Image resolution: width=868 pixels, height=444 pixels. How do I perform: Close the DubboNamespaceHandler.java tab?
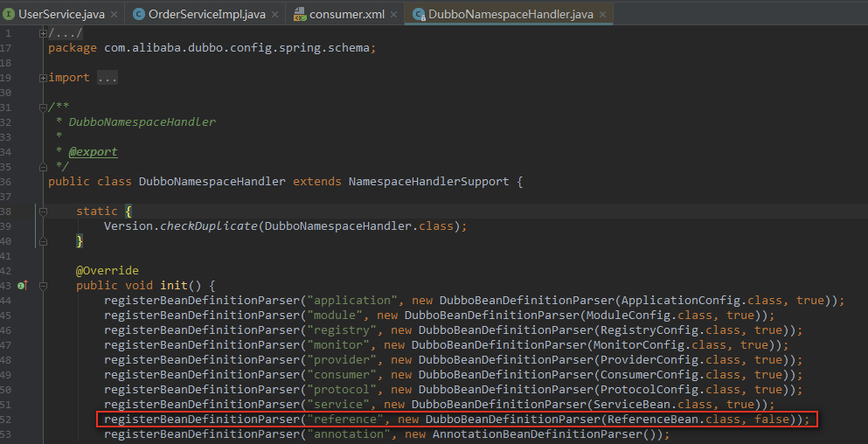602,15
